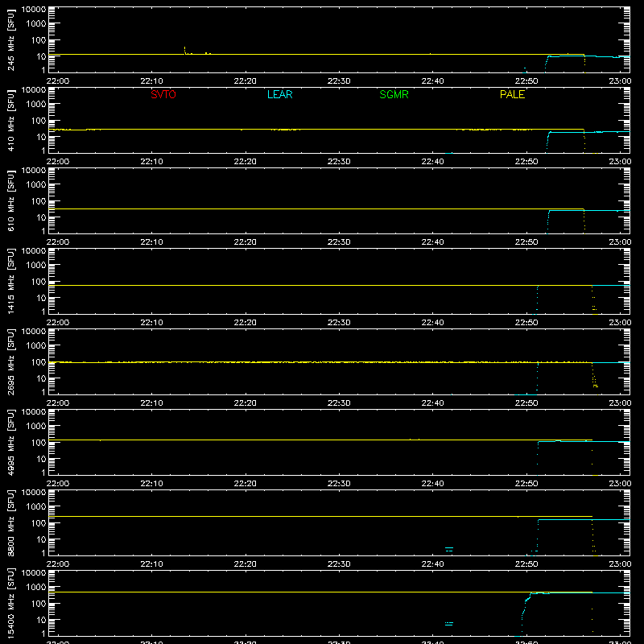The image size is (644, 644).
Task: Click 22:30 below the 245 MHz plot
Action: (339, 81)
